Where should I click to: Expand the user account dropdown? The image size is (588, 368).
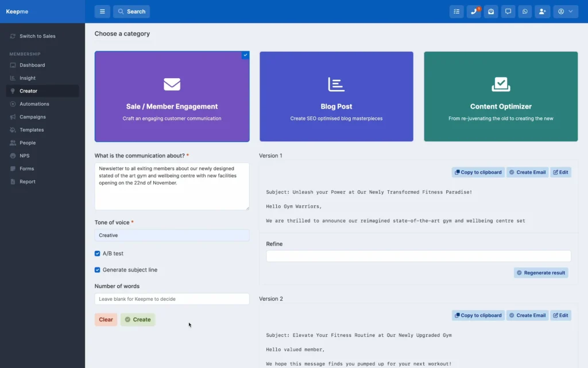click(566, 11)
